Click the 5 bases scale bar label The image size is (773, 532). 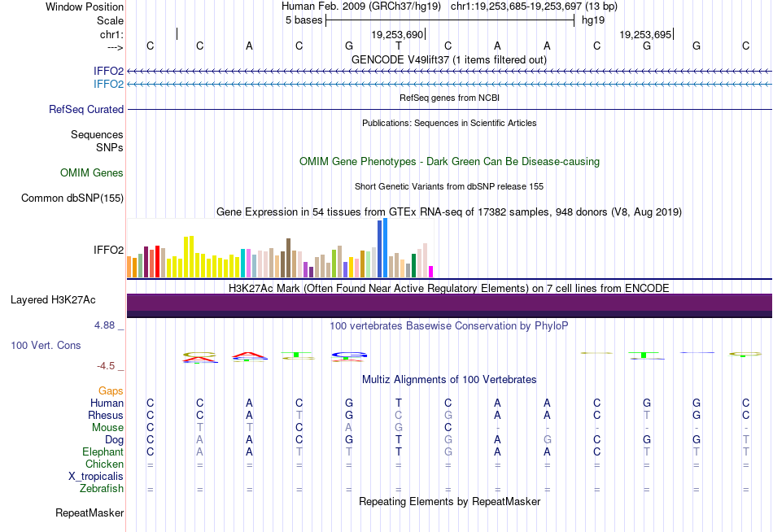(304, 20)
